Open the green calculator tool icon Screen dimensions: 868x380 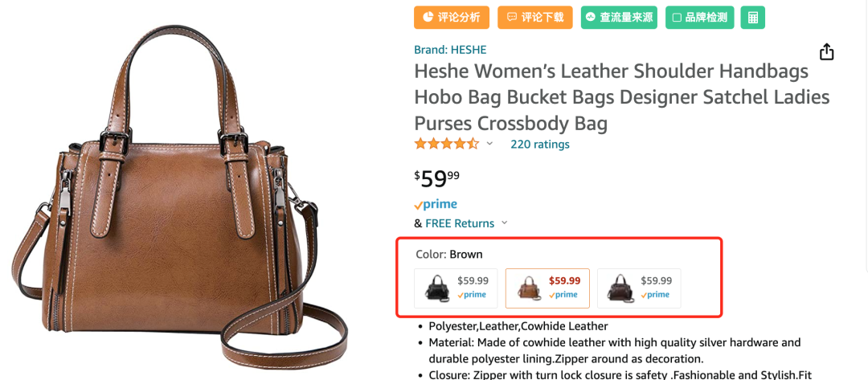pyautogui.click(x=753, y=17)
